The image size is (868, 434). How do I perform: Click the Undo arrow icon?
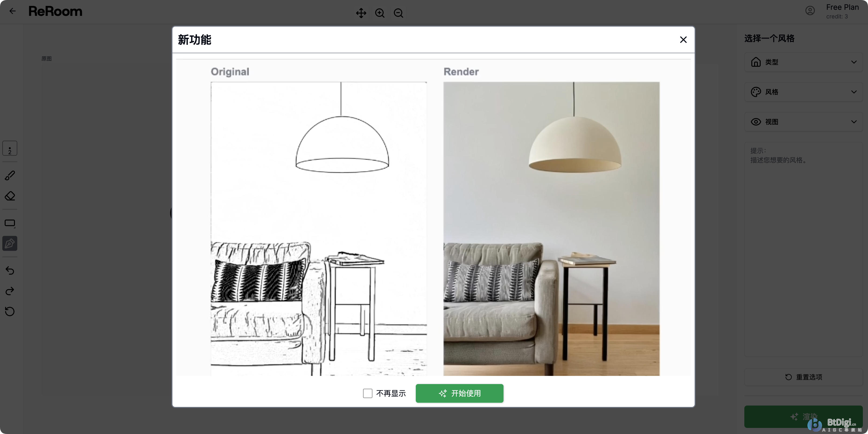coord(10,271)
